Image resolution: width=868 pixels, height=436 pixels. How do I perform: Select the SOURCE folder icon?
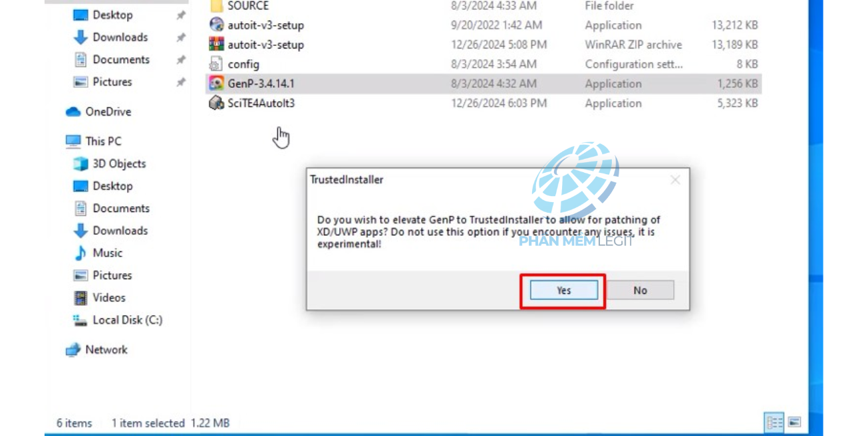tap(216, 7)
